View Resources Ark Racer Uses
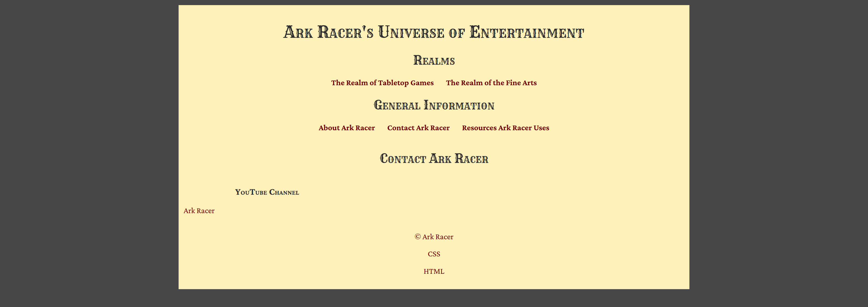Image resolution: width=868 pixels, height=307 pixels. tap(506, 128)
